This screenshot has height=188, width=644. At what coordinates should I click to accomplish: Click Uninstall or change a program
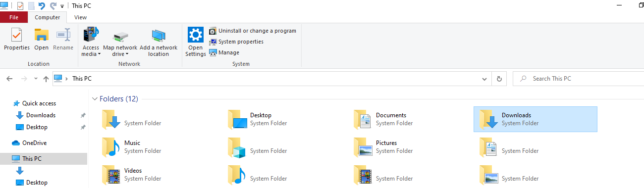click(x=253, y=31)
